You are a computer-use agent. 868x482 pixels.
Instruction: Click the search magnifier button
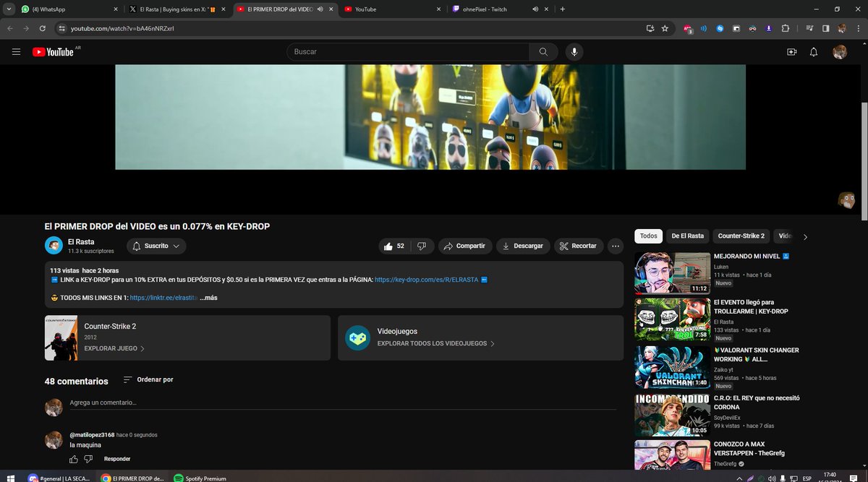tap(543, 52)
